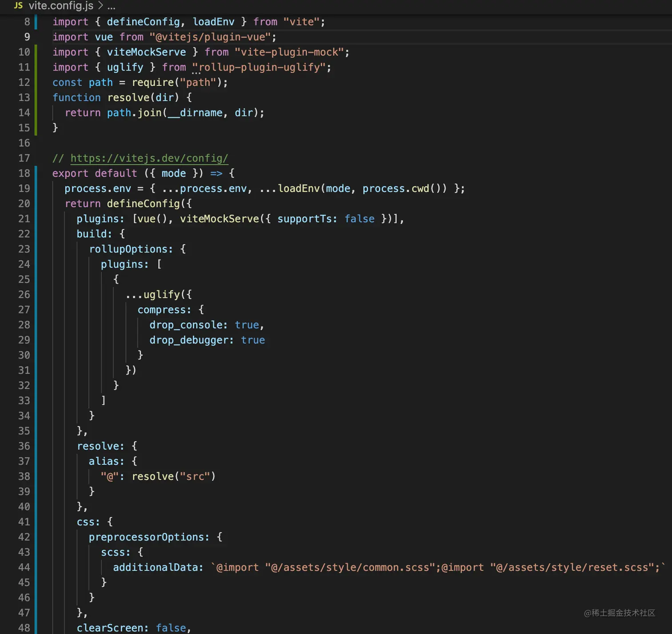
Task: Click the function keyword on line 13
Action: [x=76, y=98]
